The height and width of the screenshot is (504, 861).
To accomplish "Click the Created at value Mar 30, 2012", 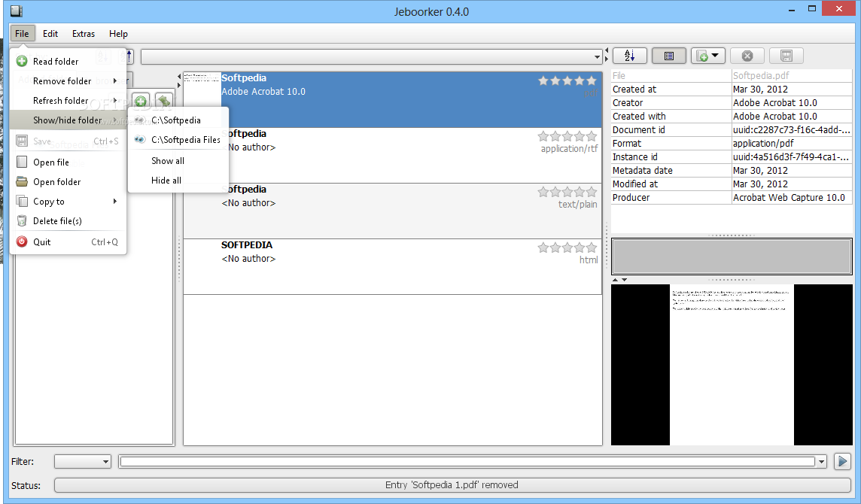I will point(792,89).
